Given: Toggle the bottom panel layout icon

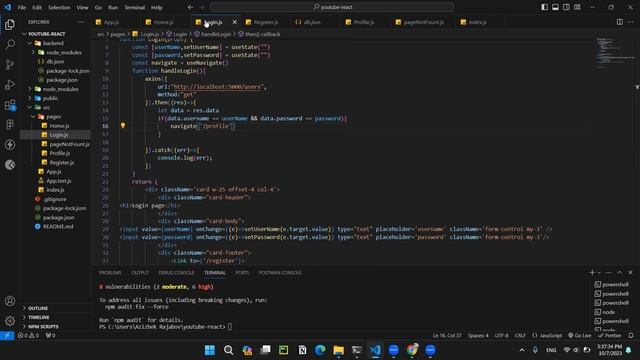Looking at the screenshot, I should [556, 7].
